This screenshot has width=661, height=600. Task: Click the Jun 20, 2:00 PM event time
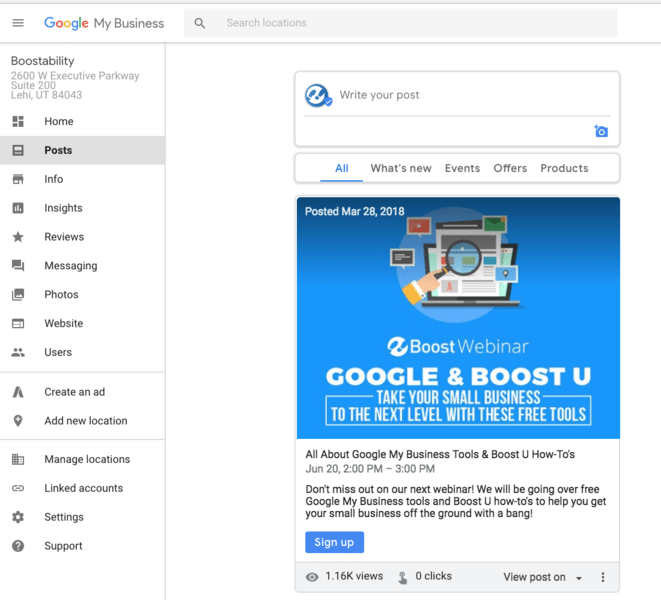point(370,469)
